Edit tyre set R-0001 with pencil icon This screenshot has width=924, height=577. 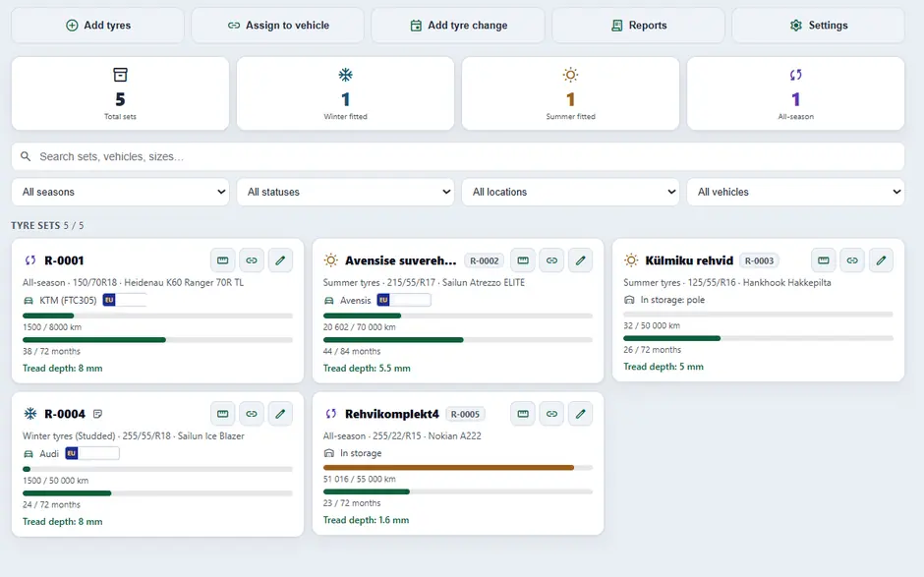[280, 260]
